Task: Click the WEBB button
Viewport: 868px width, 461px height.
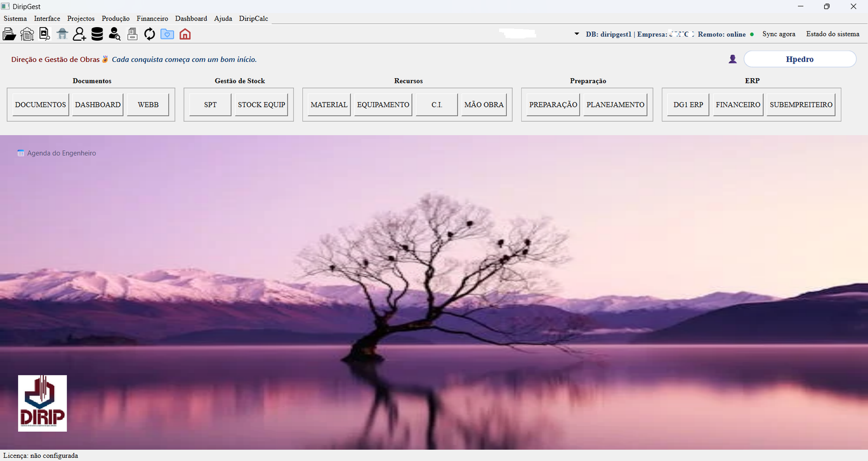Action: click(148, 105)
